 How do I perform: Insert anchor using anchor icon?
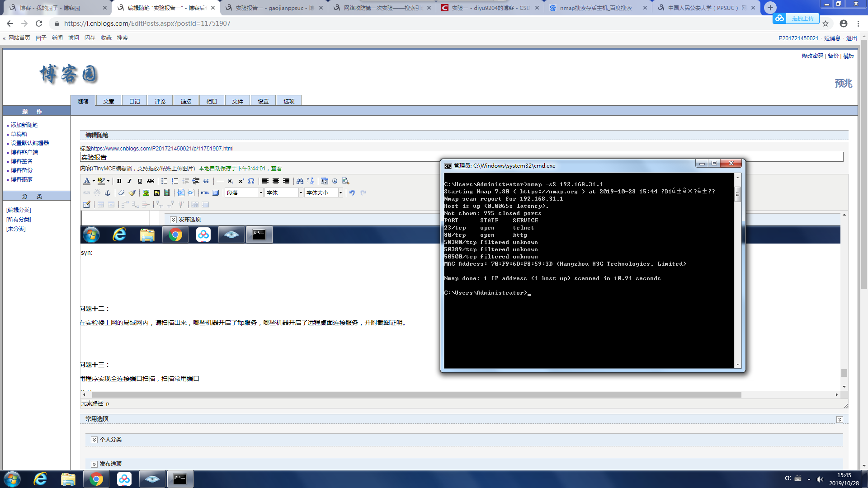[x=108, y=193]
